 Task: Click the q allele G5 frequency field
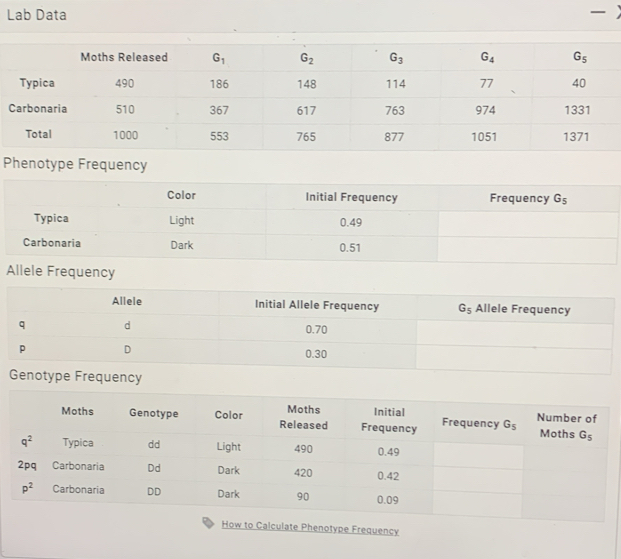pyautogui.click(x=514, y=335)
